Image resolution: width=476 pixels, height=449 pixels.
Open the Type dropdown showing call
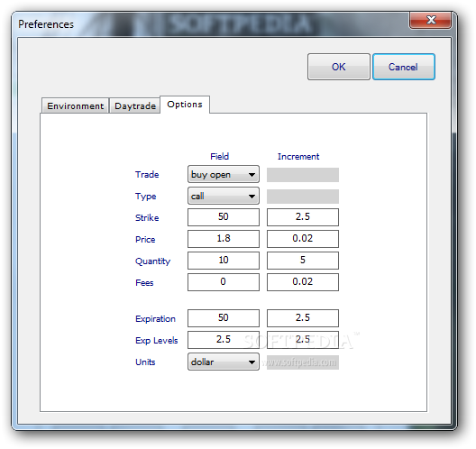[x=224, y=196]
